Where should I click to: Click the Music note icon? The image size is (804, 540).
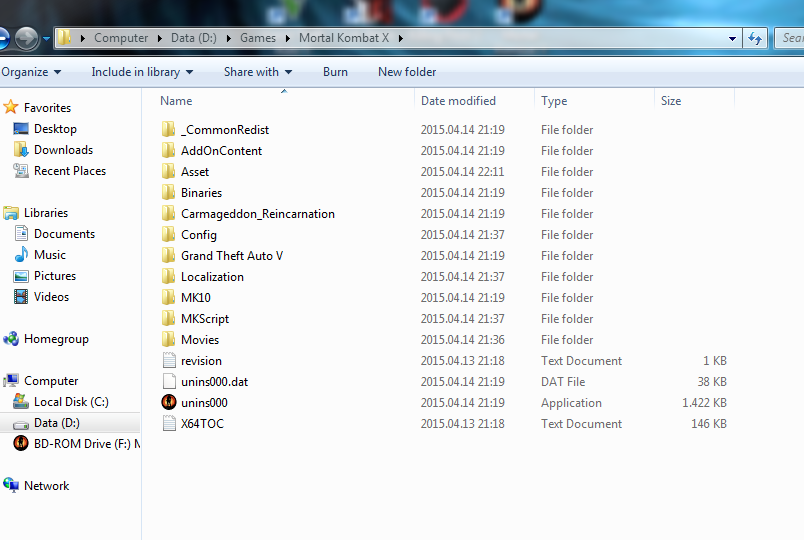[21, 254]
